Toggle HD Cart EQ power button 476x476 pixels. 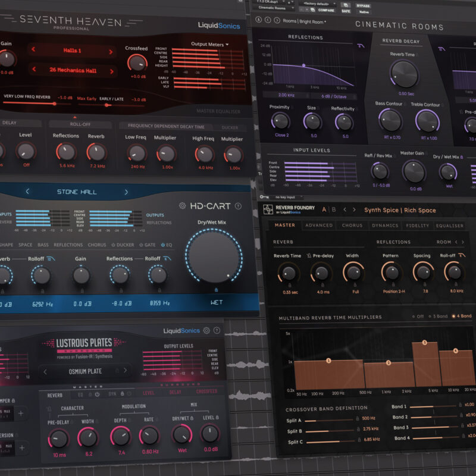(163, 245)
